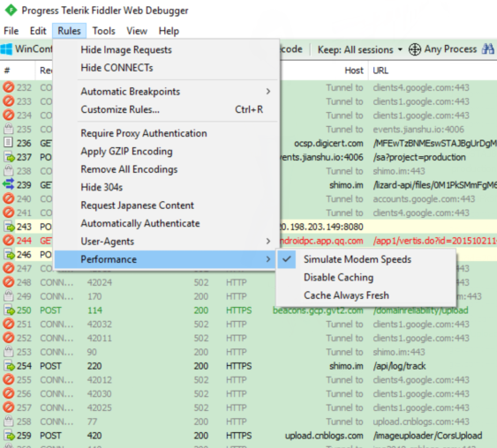Click the lock icon on session 235
497x448 pixels.
[9, 129]
